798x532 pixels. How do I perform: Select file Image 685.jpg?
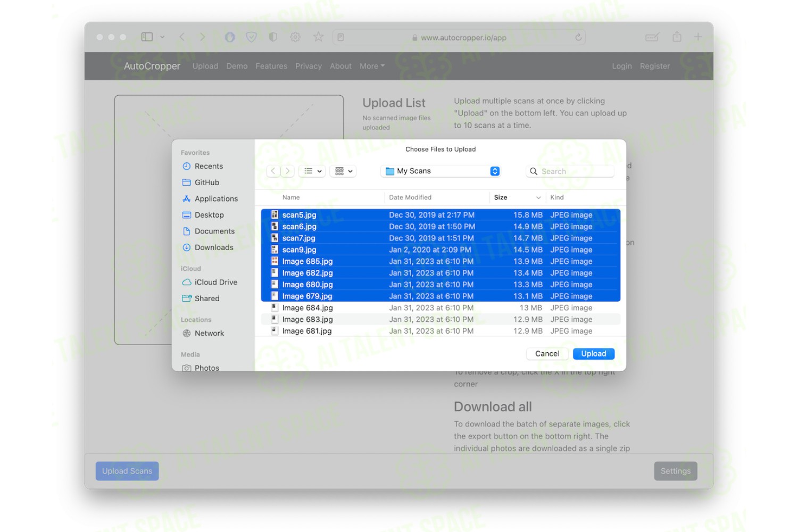pos(440,261)
